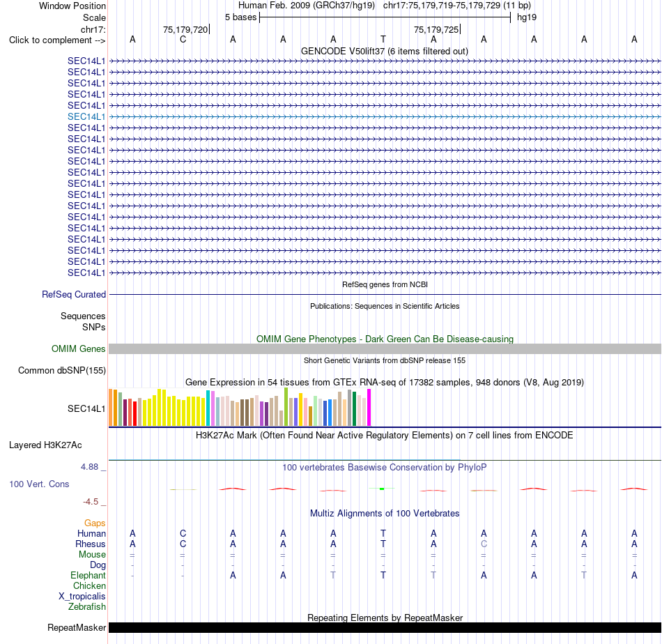Click the X_tropicalis species label

pos(82,597)
